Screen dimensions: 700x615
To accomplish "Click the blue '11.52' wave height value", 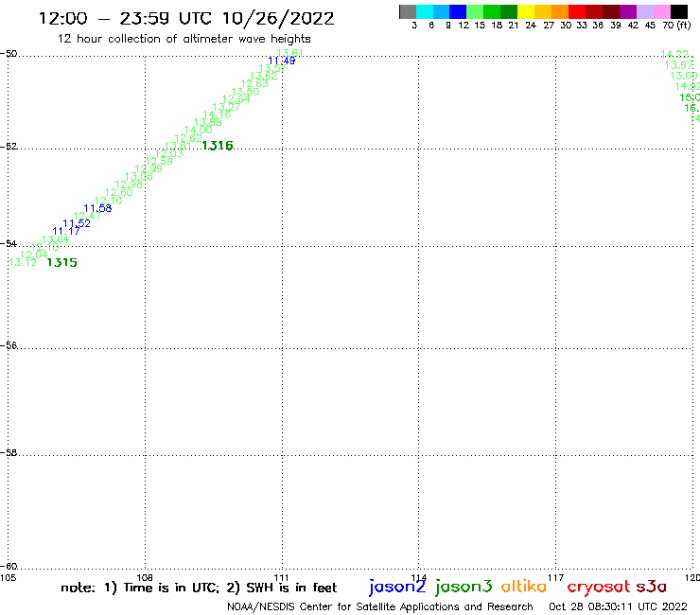I will [x=77, y=223].
